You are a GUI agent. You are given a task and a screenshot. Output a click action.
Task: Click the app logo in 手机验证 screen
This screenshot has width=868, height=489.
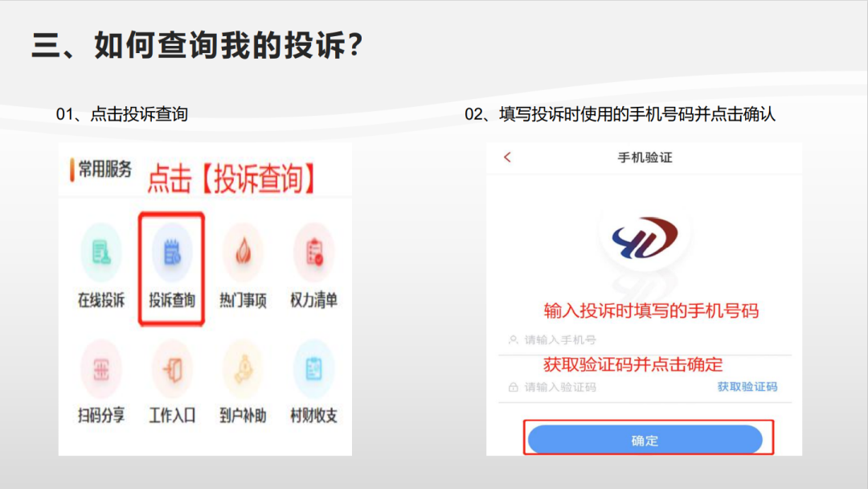point(645,237)
